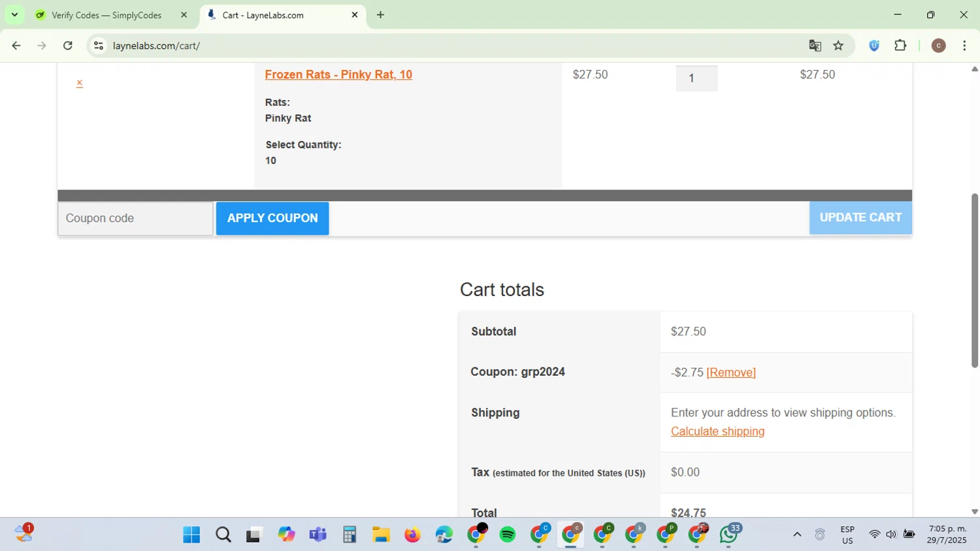Viewport: 980px width, 551px height.
Task: Open Bitwarden shield extension
Action: point(874,46)
